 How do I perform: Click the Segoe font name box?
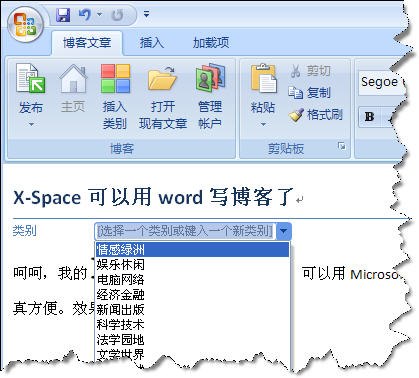pyautogui.click(x=382, y=82)
